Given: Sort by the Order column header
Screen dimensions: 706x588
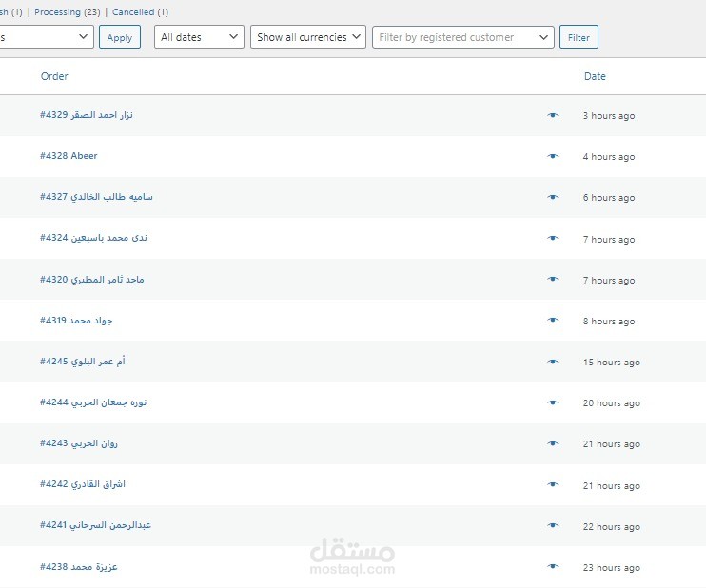Looking at the screenshot, I should click(x=54, y=76).
